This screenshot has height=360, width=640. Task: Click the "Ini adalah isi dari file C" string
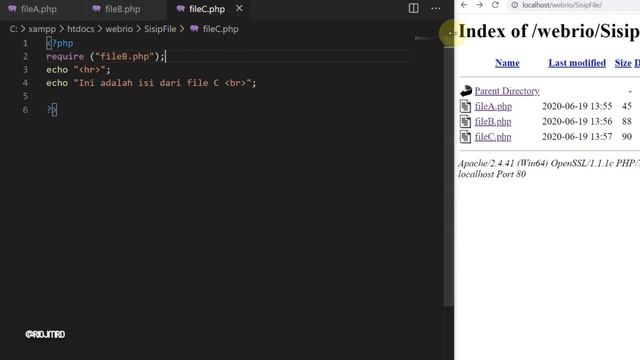(x=162, y=83)
